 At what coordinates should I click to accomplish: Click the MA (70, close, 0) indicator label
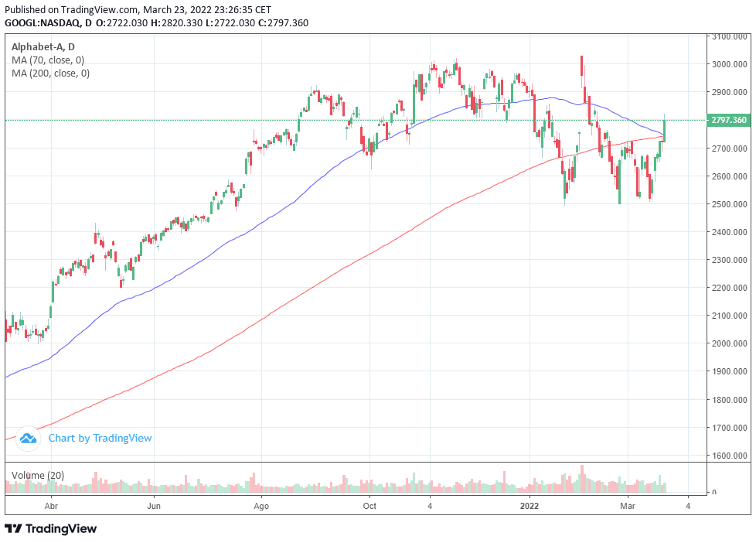coord(48,60)
